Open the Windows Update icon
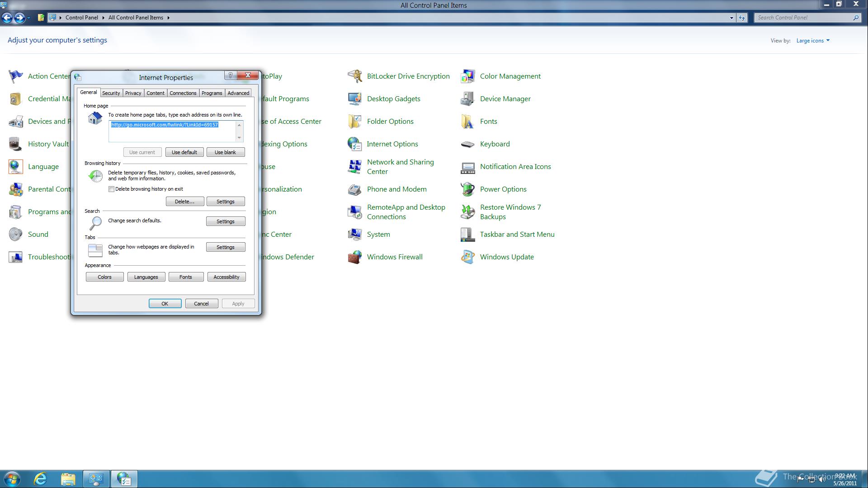Image resolution: width=868 pixels, height=488 pixels. pos(467,257)
